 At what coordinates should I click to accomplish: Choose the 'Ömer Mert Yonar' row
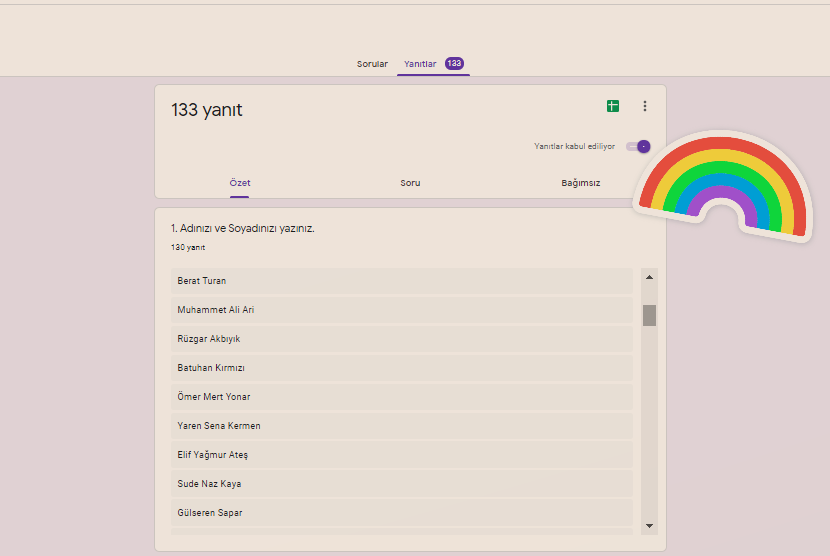click(401, 397)
